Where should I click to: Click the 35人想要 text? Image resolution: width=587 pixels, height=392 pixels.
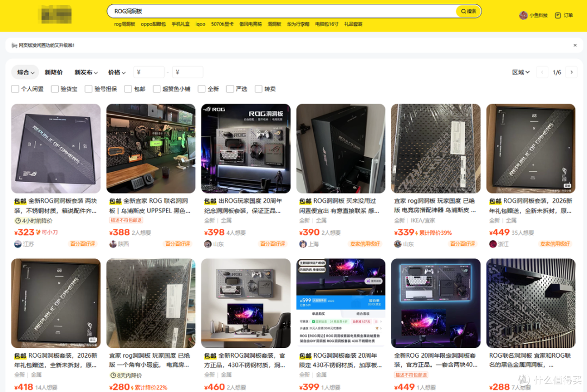point(523,233)
